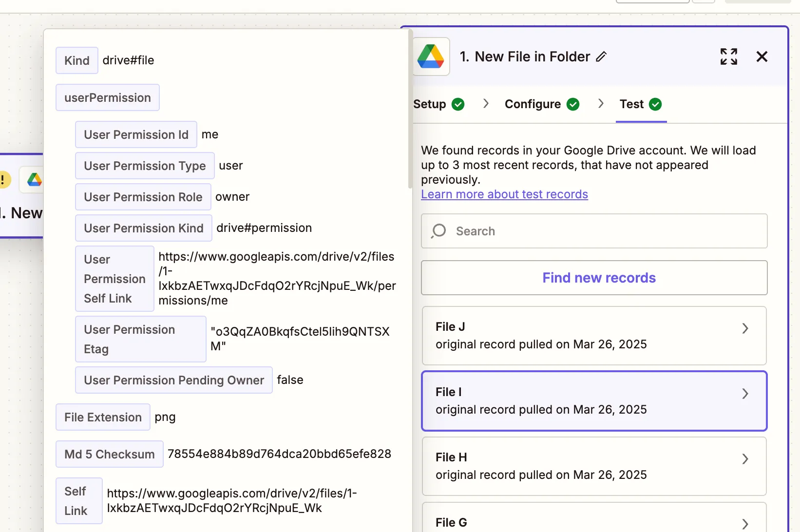The width and height of the screenshot is (800, 532).
Task: Click the Google Drive app icon
Action: pos(431,56)
